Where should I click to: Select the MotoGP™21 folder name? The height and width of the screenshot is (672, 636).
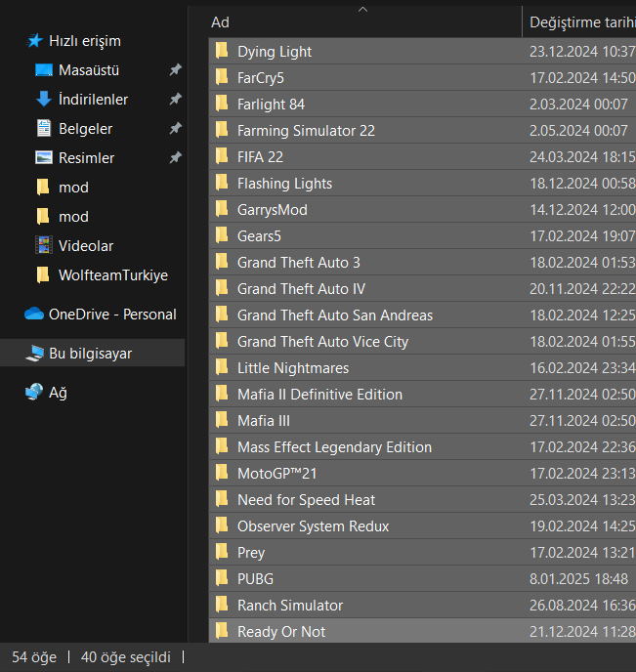point(276,473)
